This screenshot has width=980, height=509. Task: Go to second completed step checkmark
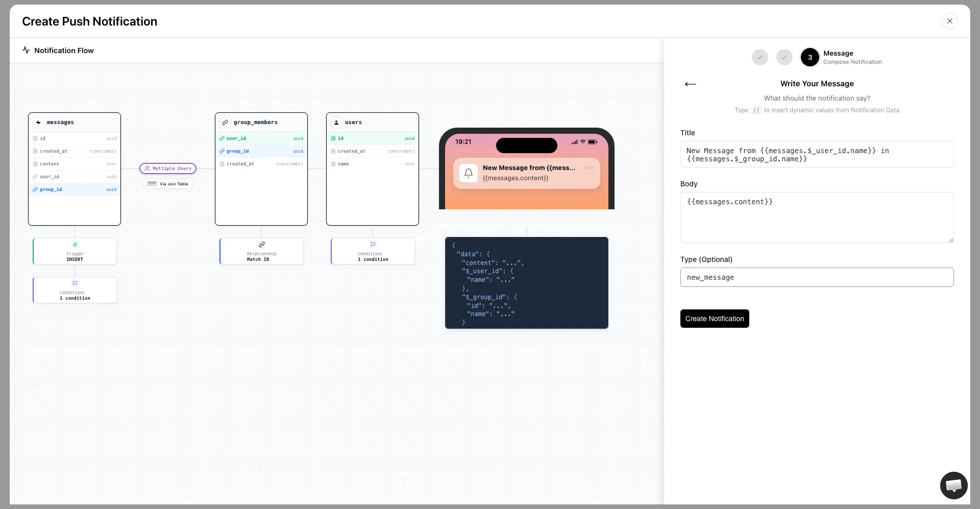[784, 57]
